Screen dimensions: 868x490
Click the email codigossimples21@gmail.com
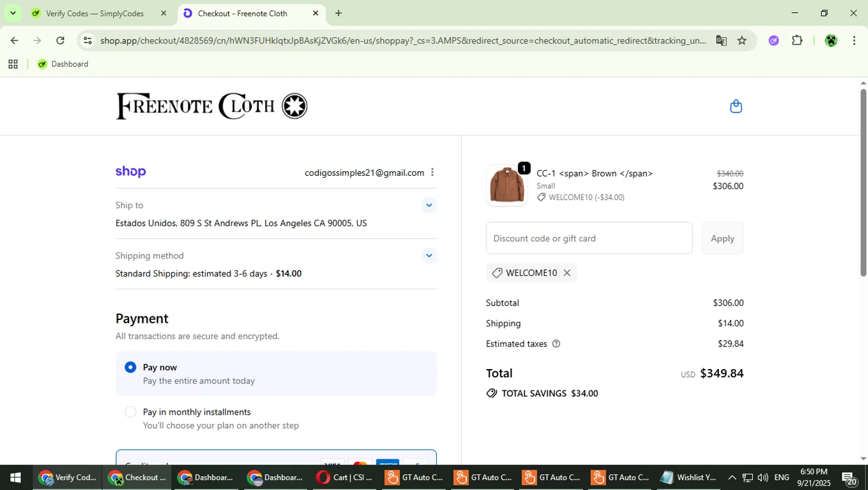point(365,172)
